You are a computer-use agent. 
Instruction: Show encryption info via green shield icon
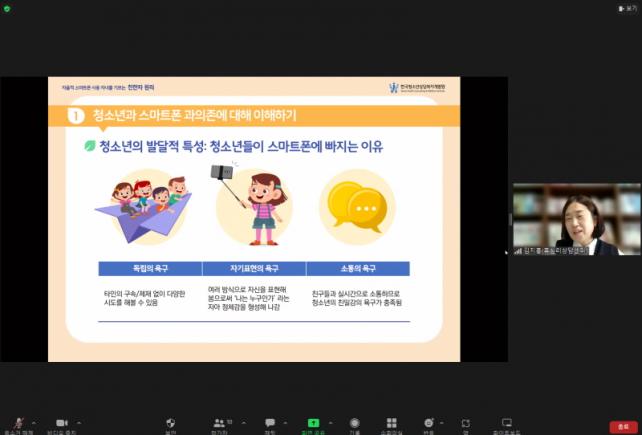click(x=7, y=7)
